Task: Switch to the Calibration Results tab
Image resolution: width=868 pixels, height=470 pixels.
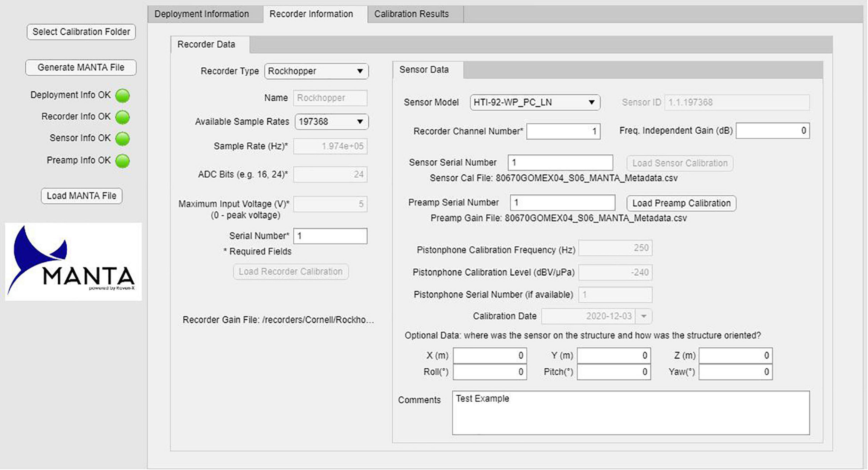Action: point(411,14)
